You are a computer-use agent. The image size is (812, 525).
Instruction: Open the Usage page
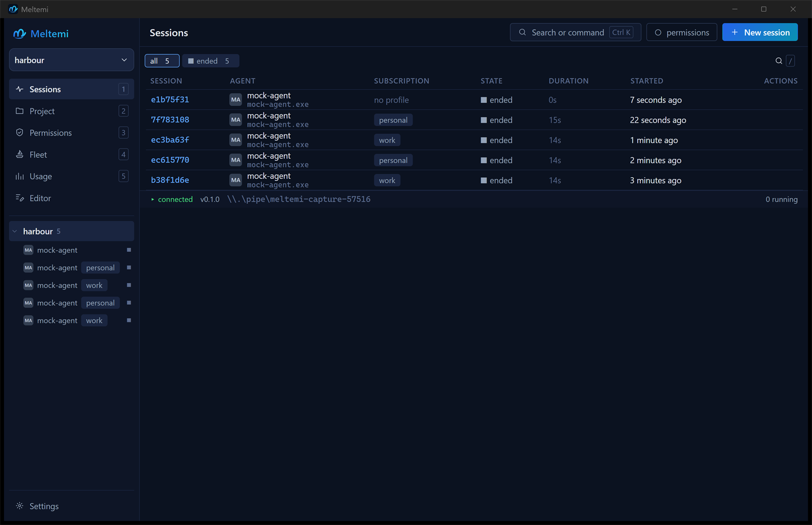(72, 177)
